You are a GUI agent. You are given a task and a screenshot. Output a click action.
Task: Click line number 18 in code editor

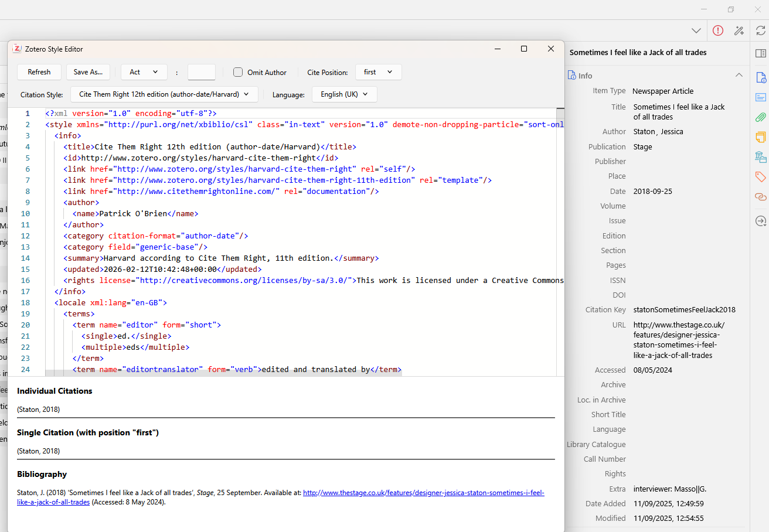(x=25, y=302)
